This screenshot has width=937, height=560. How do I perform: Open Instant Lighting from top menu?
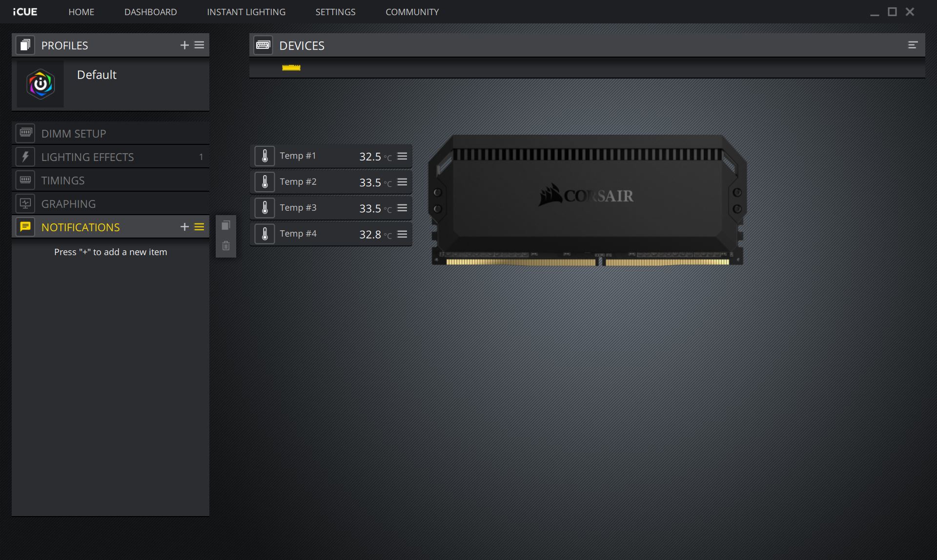tap(246, 12)
